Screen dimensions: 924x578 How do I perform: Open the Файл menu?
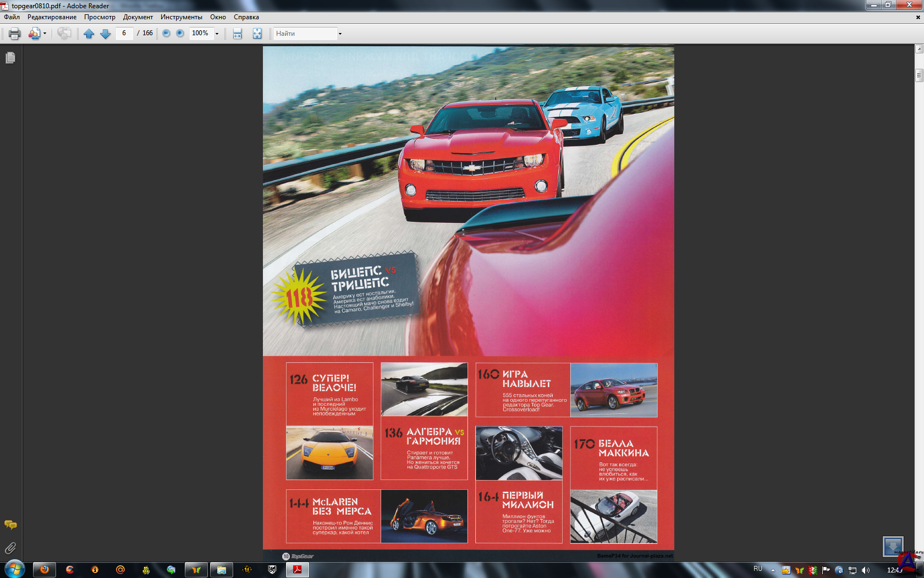[12, 17]
